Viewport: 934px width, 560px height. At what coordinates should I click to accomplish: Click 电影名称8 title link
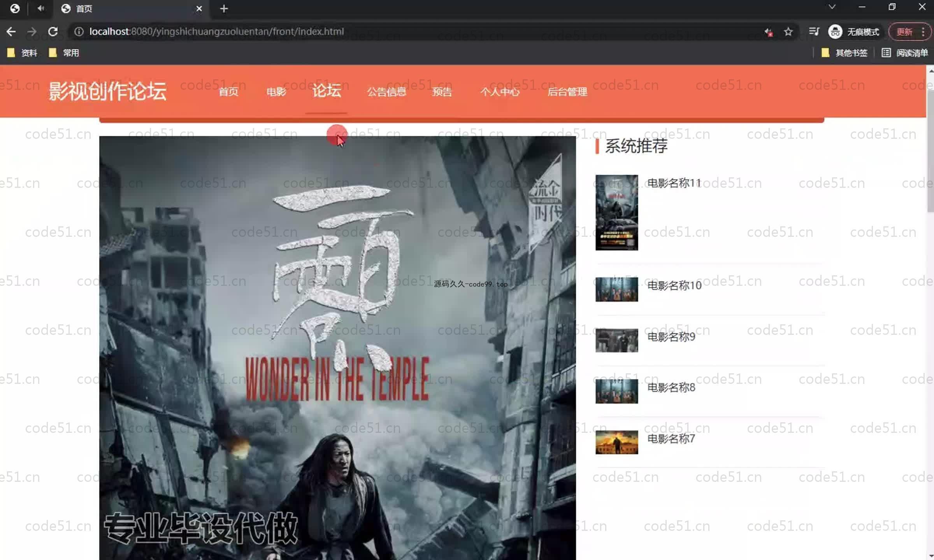tap(671, 387)
